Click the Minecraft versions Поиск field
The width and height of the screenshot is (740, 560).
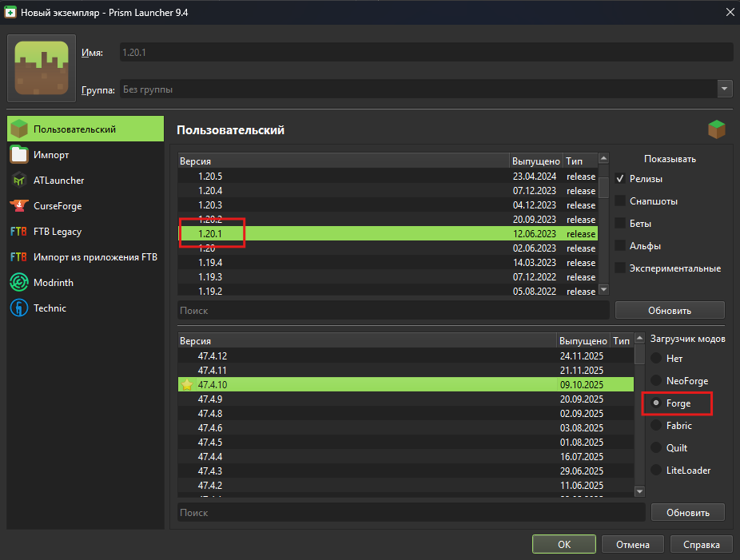(394, 310)
